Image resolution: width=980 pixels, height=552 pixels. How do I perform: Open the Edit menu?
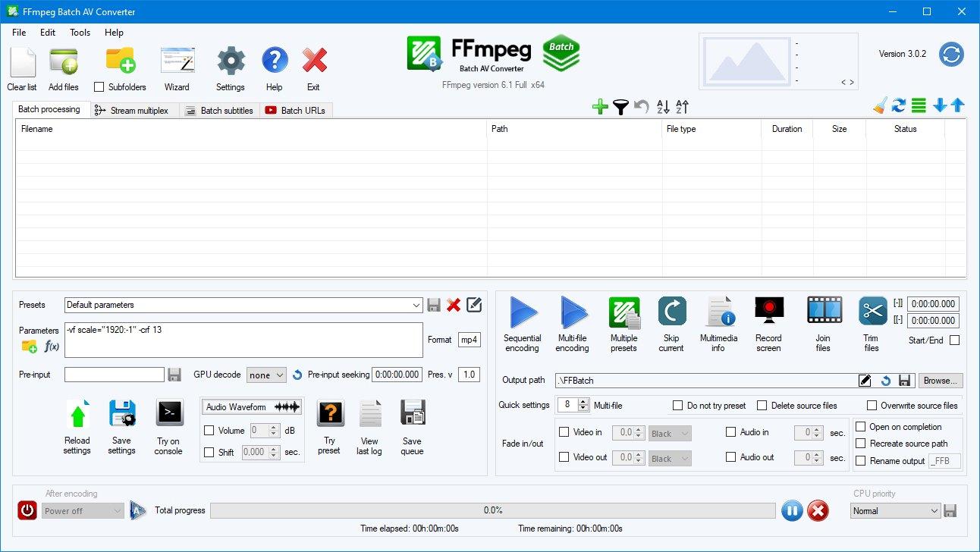(x=48, y=33)
